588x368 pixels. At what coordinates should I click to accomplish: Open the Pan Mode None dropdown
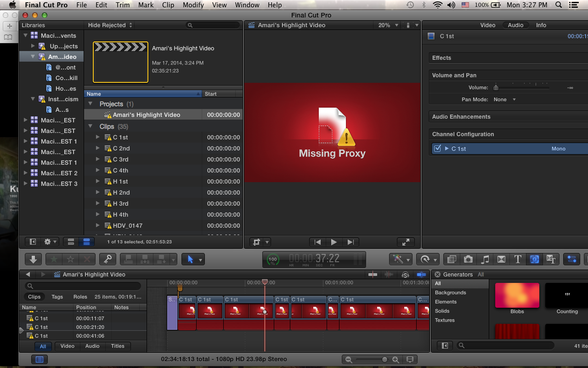point(505,99)
